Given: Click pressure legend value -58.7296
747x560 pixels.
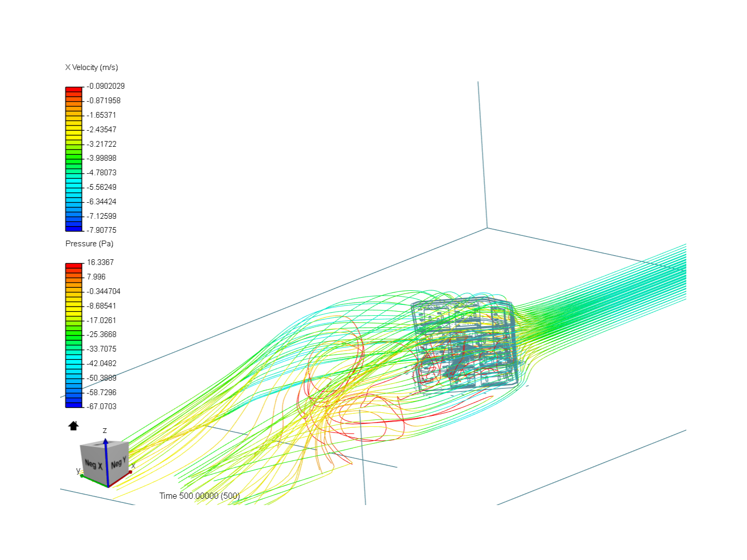Looking at the screenshot, I should click(x=102, y=393).
